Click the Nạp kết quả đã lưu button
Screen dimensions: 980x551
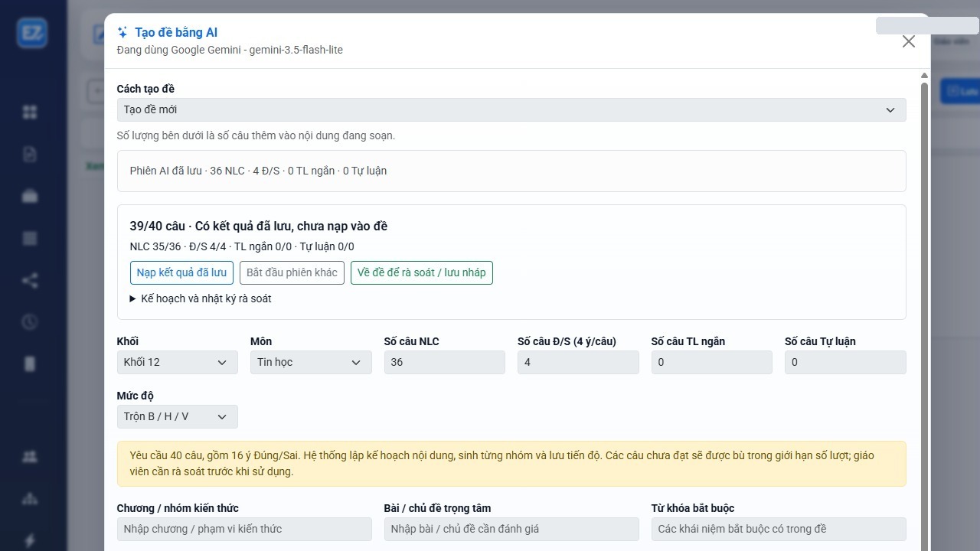coord(181,272)
